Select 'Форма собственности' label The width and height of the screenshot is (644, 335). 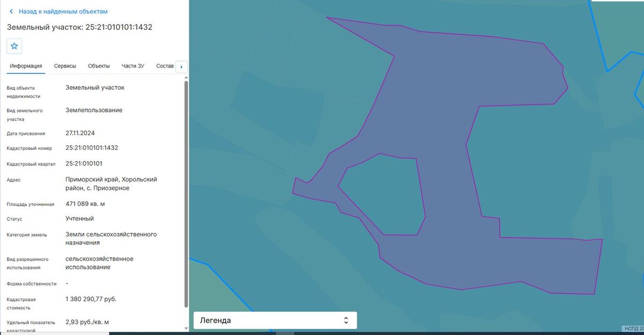pos(32,284)
